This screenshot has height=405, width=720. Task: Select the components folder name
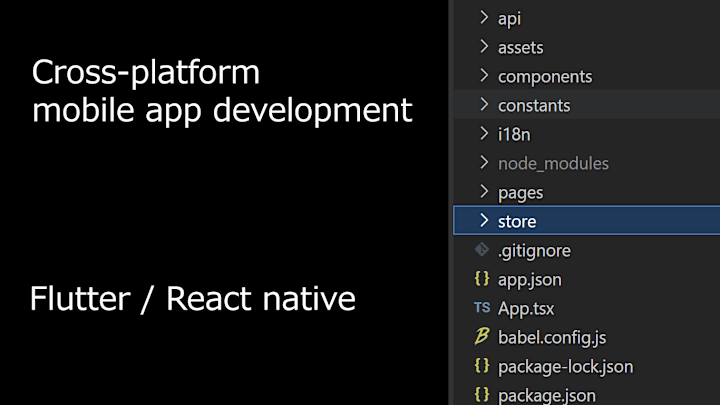point(545,77)
